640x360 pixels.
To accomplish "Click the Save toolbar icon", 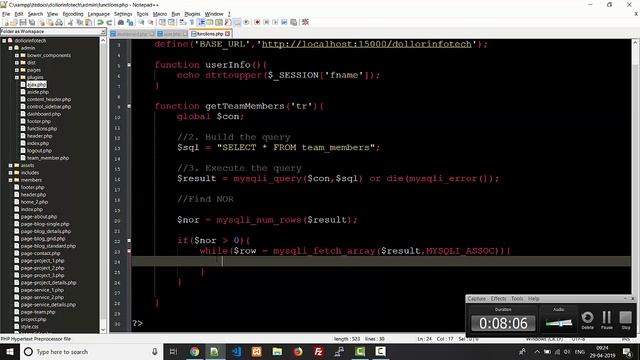I will 23,22.
